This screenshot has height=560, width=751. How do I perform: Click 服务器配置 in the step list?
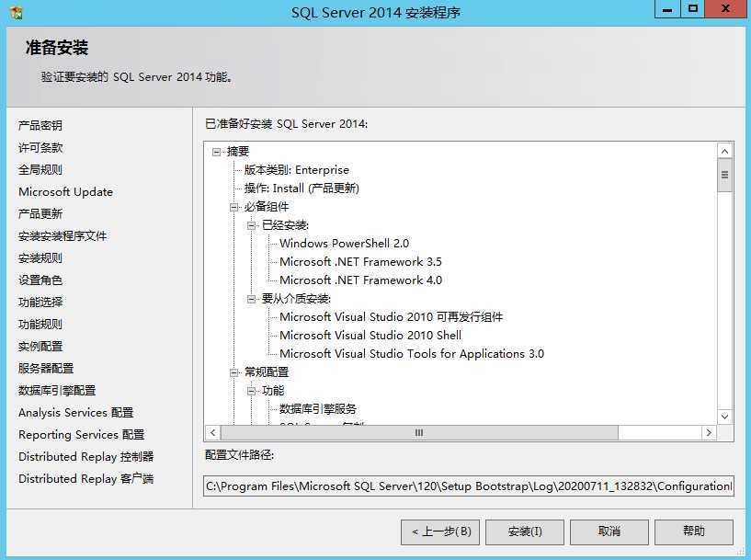(46, 369)
